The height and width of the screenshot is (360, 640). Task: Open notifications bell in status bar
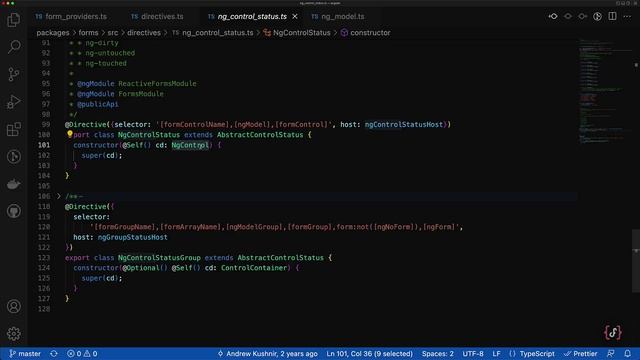(627, 353)
